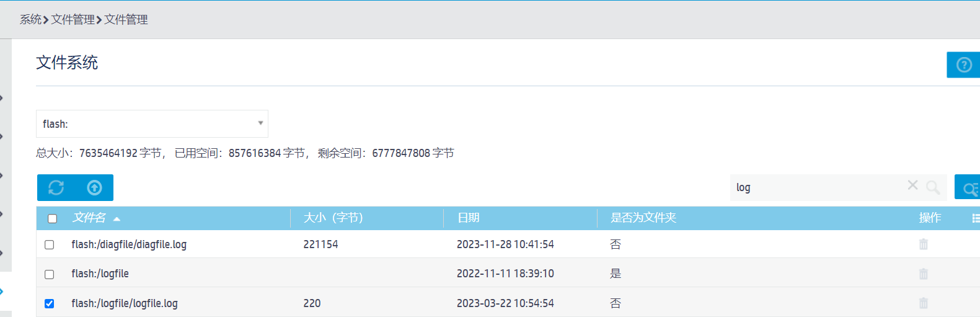This screenshot has width=980, height=317.
Task: Check the flash:/logfile folder checkbox
Action: point(50,274)
